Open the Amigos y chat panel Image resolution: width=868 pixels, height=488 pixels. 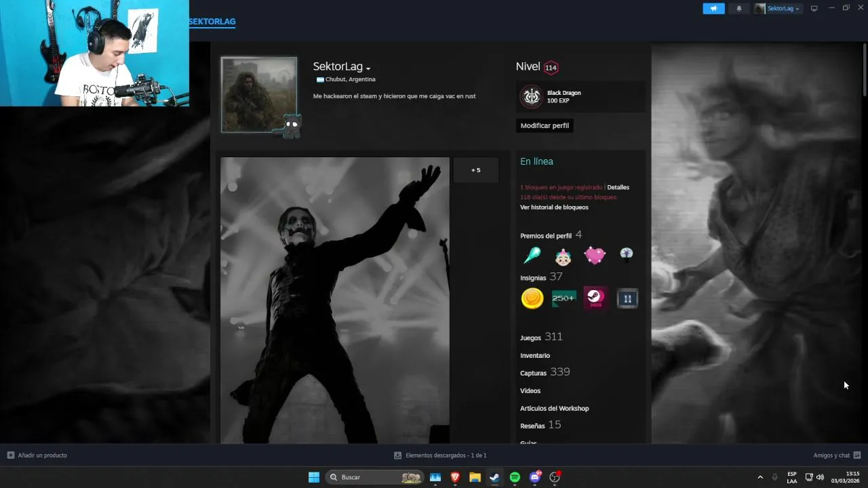pos(837,455)
